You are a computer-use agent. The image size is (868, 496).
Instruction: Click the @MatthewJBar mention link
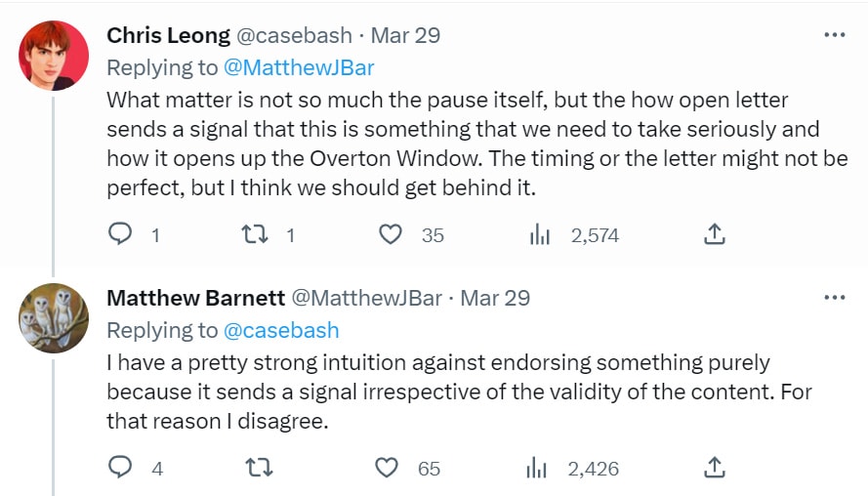coord(299,67)
